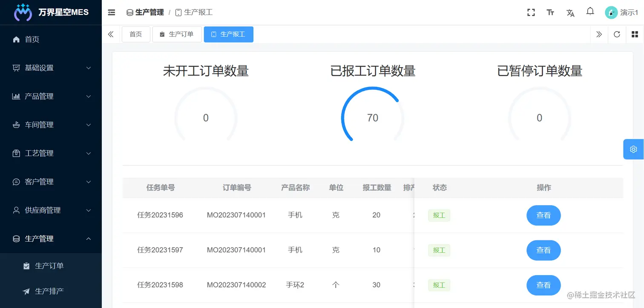The width and height of the screenshot is (644, 308).
Task: Select the 产品管理 chart icon in sidebar
Action: click(16, 96)
